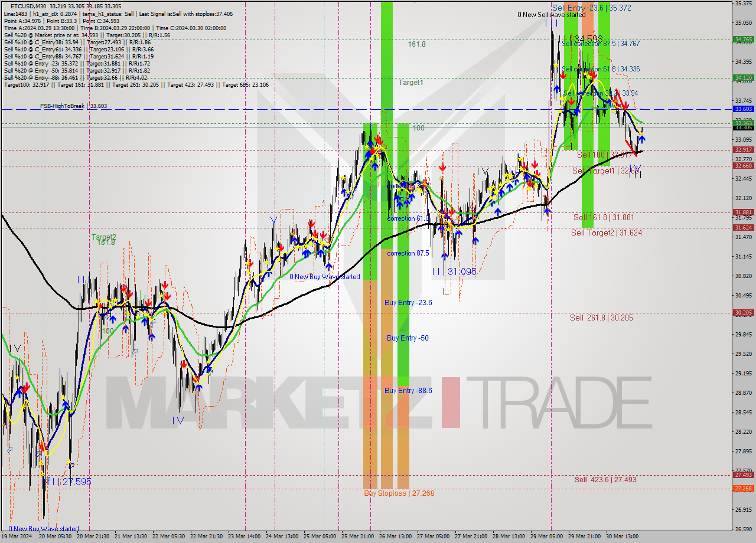Select the red 31.881 price tag
Screen dimensions: 756x543
coord(743,212)
